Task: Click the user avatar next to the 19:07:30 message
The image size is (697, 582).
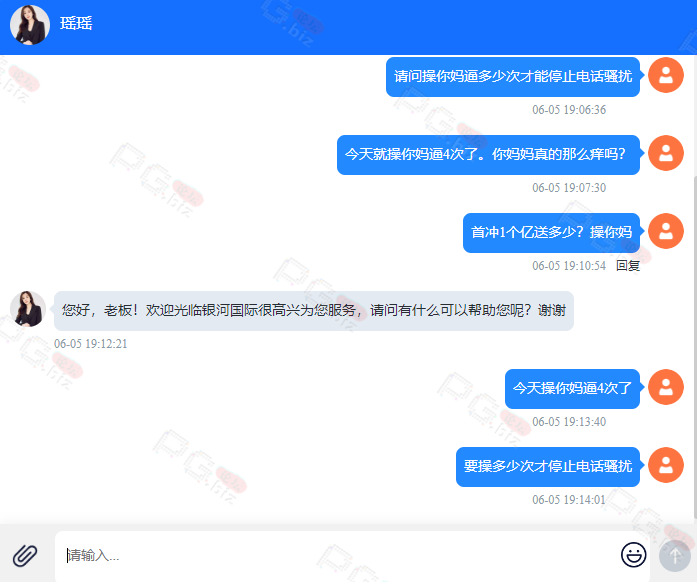Action: (665, 153)
